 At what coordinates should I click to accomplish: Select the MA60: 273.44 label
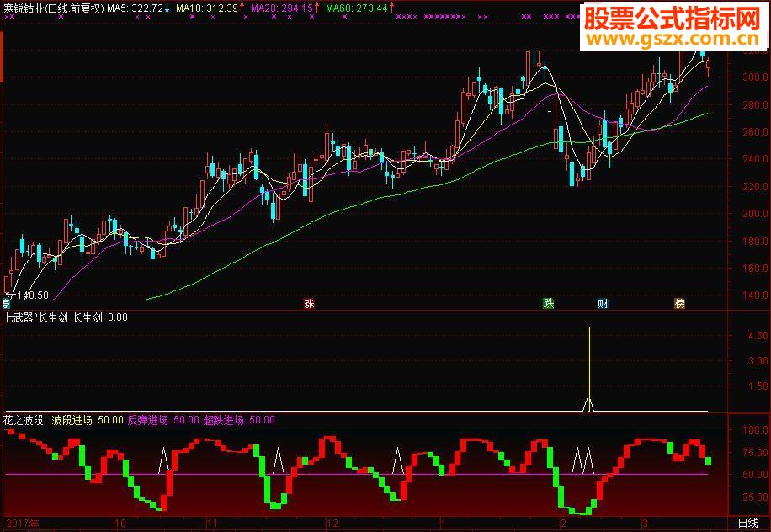[x=357, y=8]
